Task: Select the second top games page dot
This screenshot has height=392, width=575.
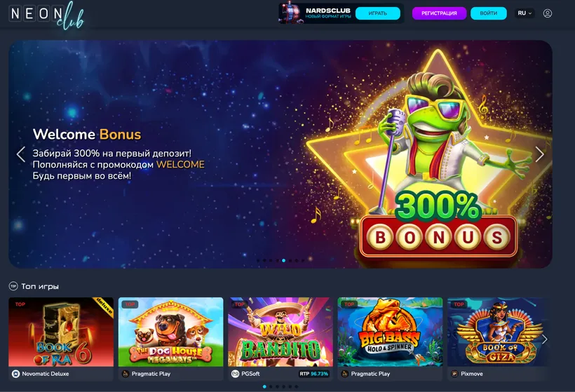Action: coord(271,386)
